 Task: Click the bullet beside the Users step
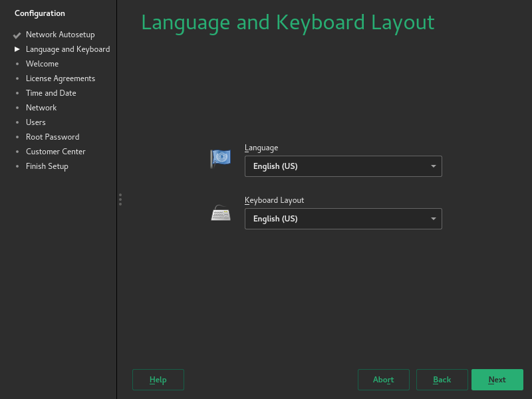click(17, 122)
